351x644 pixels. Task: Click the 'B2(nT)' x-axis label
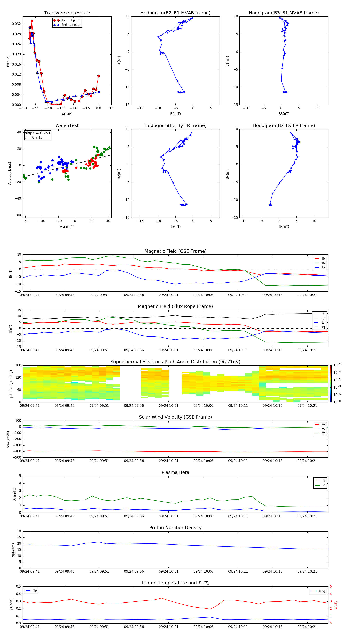pyautogui.click(x=175, y=114)
